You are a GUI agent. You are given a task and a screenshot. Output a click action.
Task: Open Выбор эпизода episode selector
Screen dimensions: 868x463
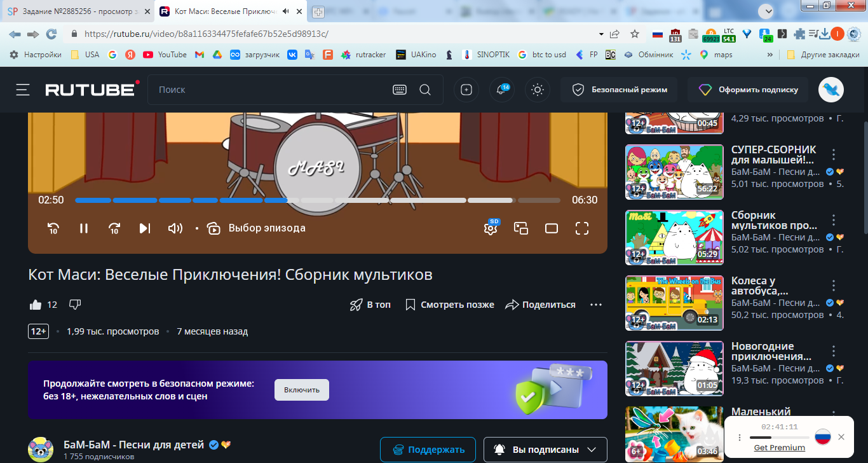[256, 228]
